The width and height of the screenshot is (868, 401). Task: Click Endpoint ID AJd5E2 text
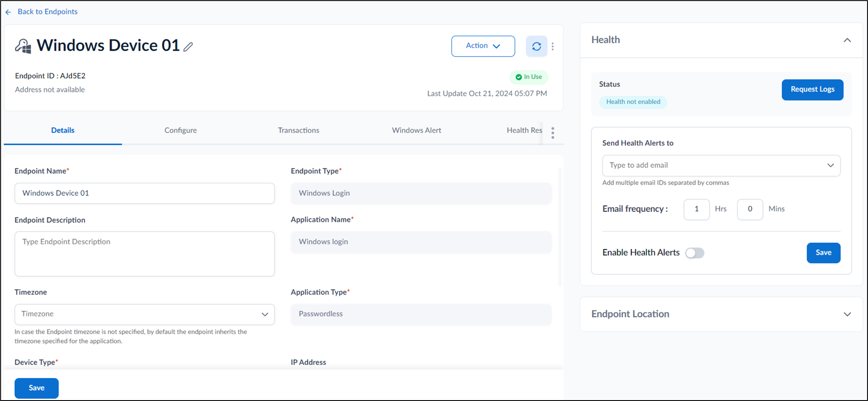coord(50,76)
